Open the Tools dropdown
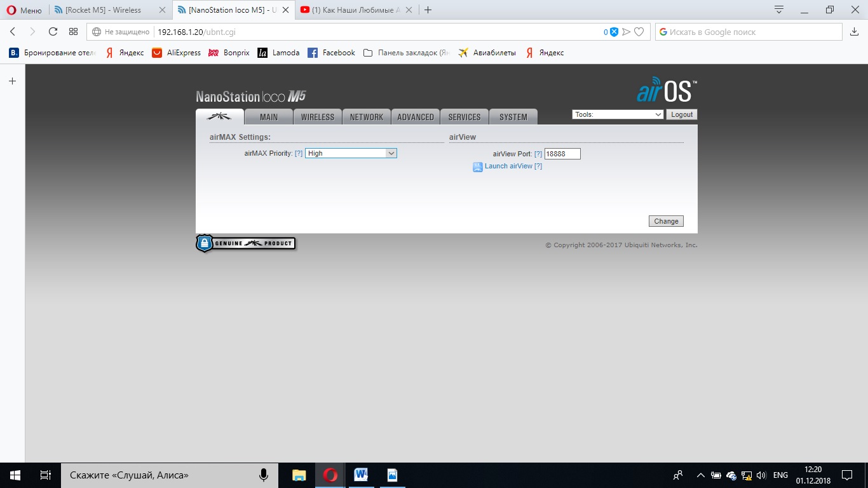The height and width of the screenshot is (488, 868). [x=618, y=114]
